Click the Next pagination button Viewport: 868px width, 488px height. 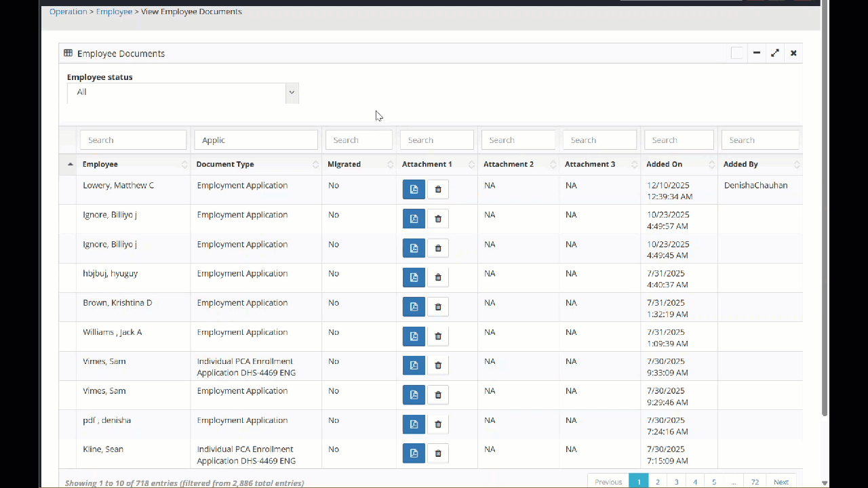pyautogui.click(x=781, y=482)
